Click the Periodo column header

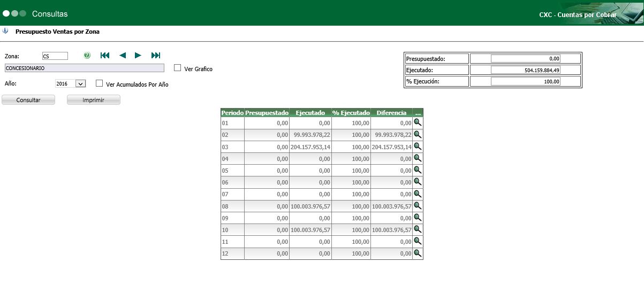[x=232, y=113]
